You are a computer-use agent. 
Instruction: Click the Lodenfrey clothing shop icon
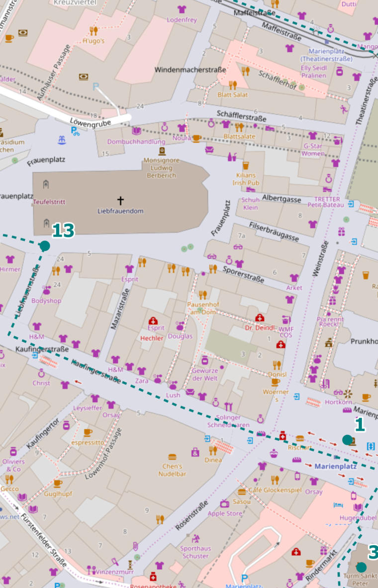click(x=182, y=9)
